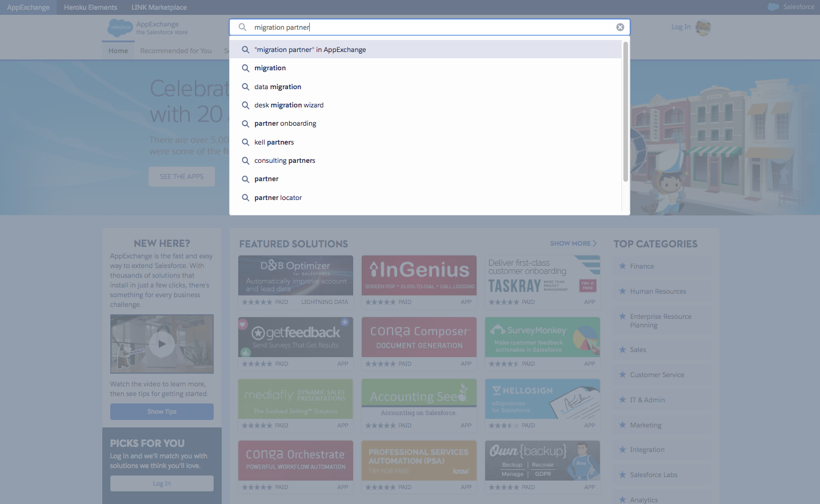Open the Marketing category
The width and height of the screenshot is (820, 504).
[646, 425]
